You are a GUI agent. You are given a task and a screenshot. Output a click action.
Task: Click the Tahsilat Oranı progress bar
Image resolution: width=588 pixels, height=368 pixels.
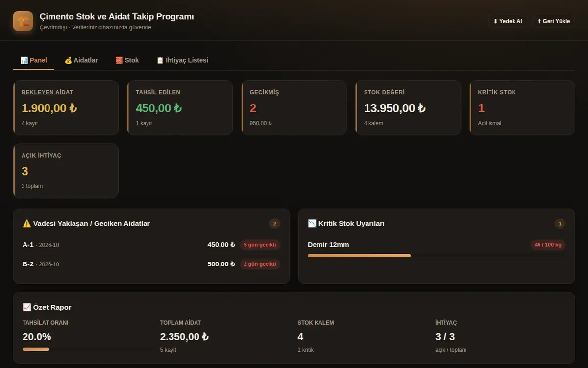(x=87, y=349)
